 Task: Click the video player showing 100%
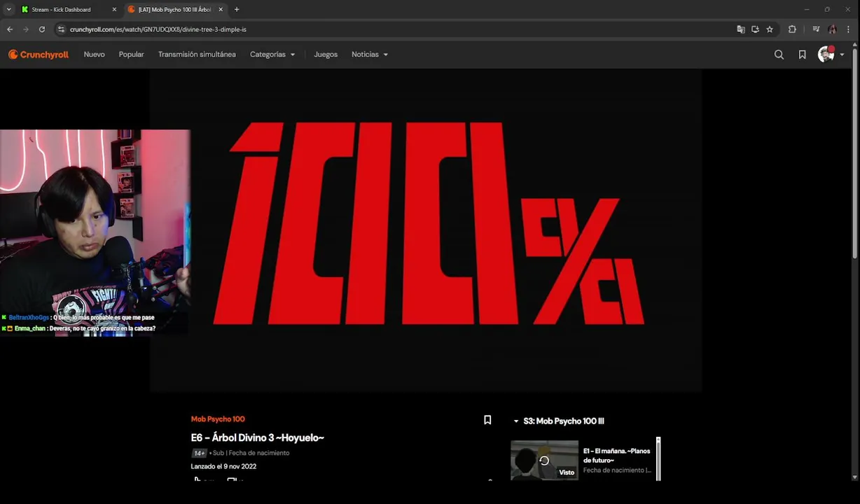click(426, 230)
